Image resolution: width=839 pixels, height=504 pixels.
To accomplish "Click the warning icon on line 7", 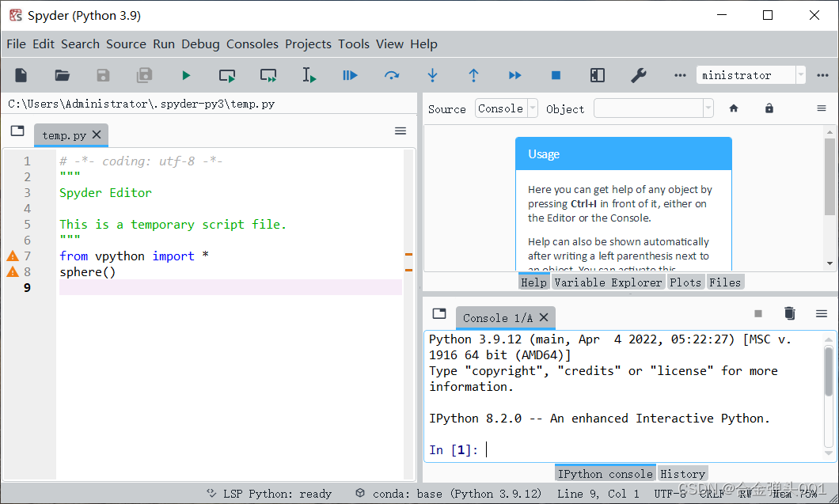I will [13, 256].
